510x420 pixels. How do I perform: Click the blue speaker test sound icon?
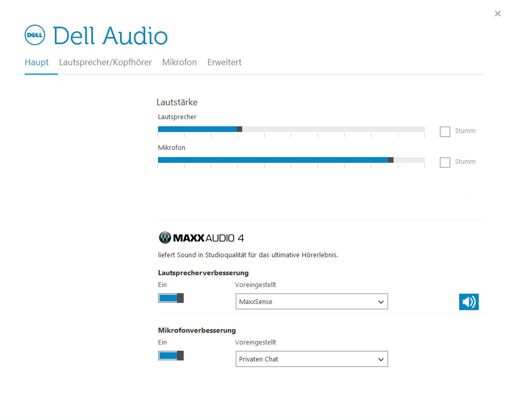click(x=468, y=302)
